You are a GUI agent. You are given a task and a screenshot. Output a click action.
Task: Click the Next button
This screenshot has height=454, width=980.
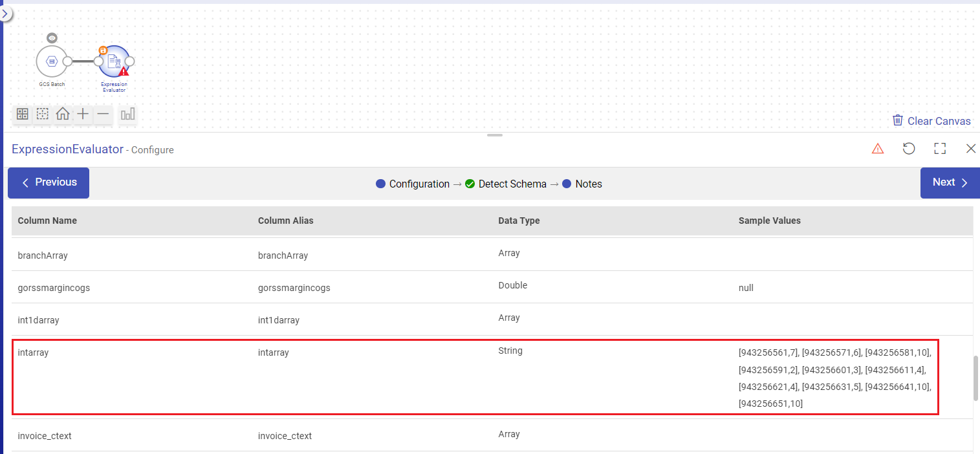point(950,182)
